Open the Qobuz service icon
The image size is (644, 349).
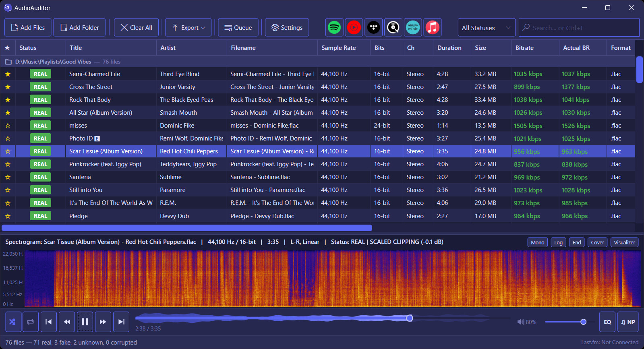click(x=393, y=27)
